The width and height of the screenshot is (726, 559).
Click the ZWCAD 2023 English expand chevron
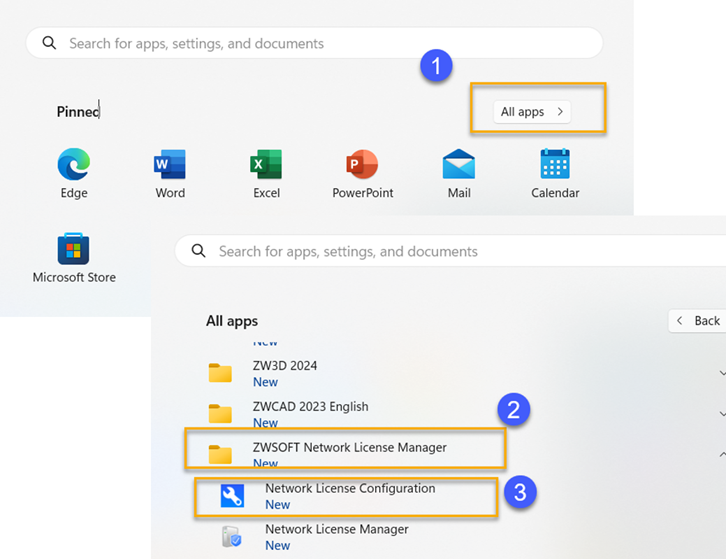722,414
